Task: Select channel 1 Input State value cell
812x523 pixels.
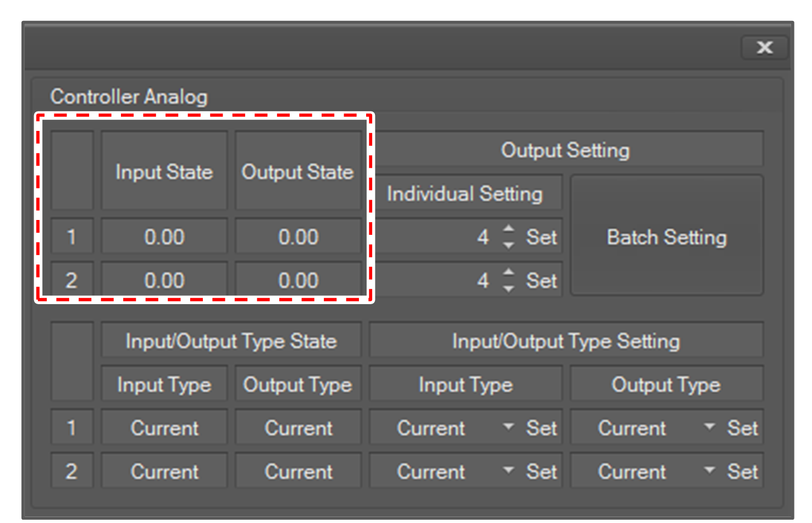Action: pyautogui.click(x=164, y=237)
